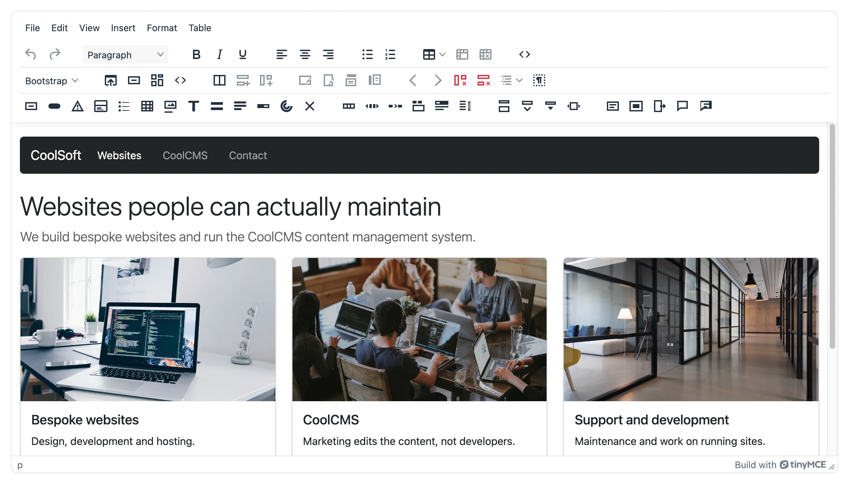The width and height of the screenshot is (849, 504).
Task: Click the large T typography icon
Action: click(x=194, y=106)
